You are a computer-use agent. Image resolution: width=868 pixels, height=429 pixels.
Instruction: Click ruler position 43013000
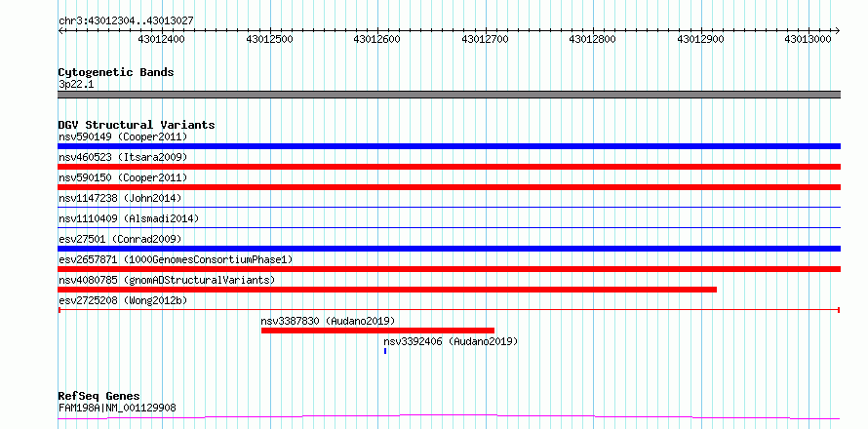(x=809, y=39)
